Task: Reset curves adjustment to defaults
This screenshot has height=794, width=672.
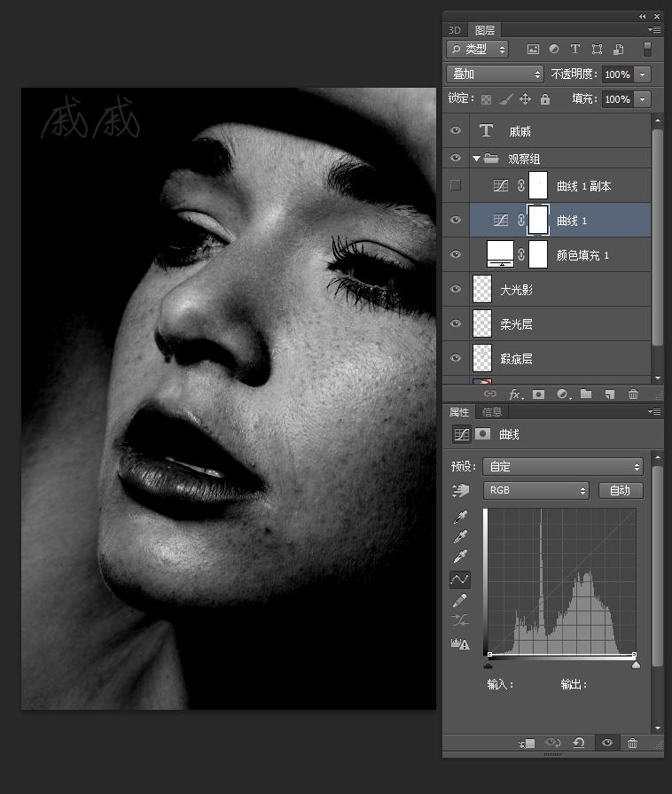Action: tap(578, 743)
